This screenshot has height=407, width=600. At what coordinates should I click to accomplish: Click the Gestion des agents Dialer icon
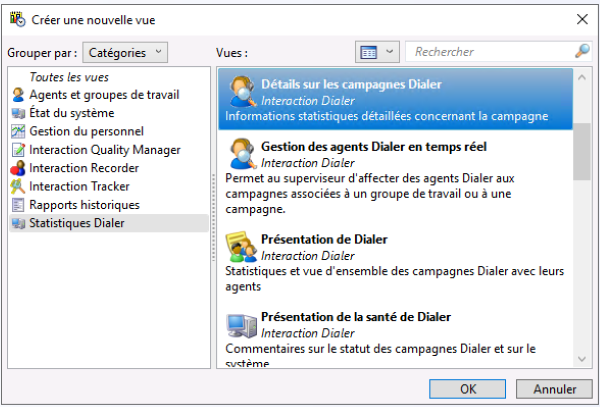coord(243,154)
